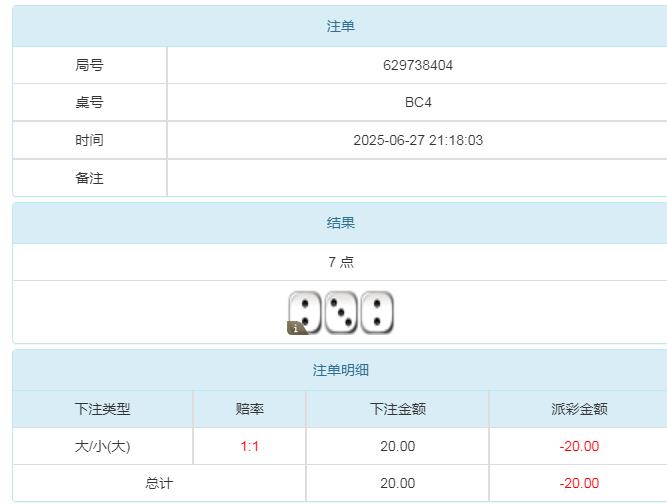The height and width of the screenshot is (504, 667).
Task: Click the middle die showing three dots
Action: tap(341, 312)
